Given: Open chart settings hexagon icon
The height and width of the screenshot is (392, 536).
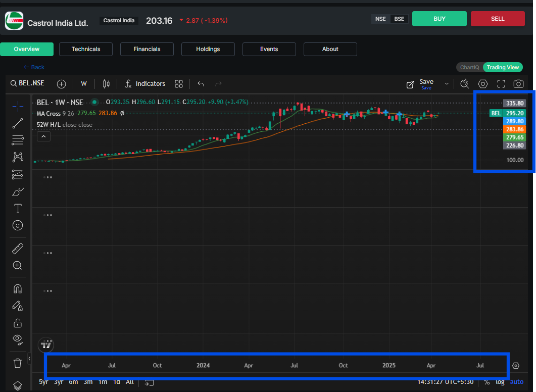Looking at the screenshot, I should [482, 84].
